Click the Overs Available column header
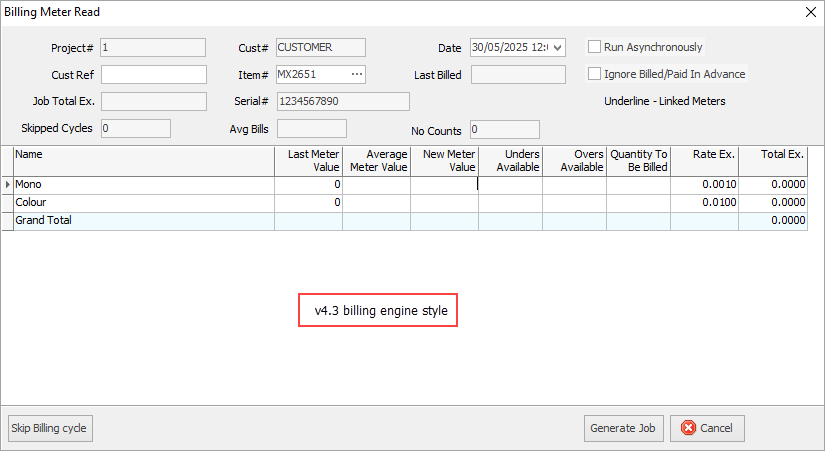 tap(575, 161)
